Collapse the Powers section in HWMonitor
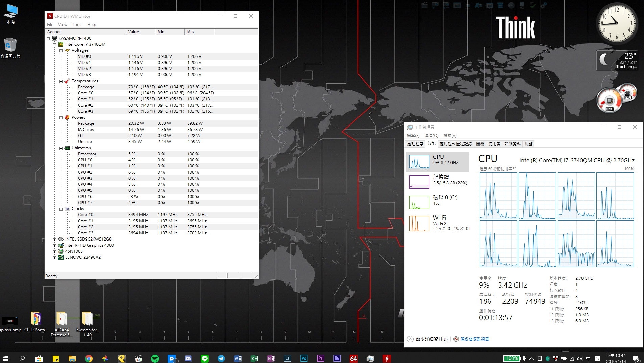This screenshot has height=363, width=644. [x=61, y=117]
